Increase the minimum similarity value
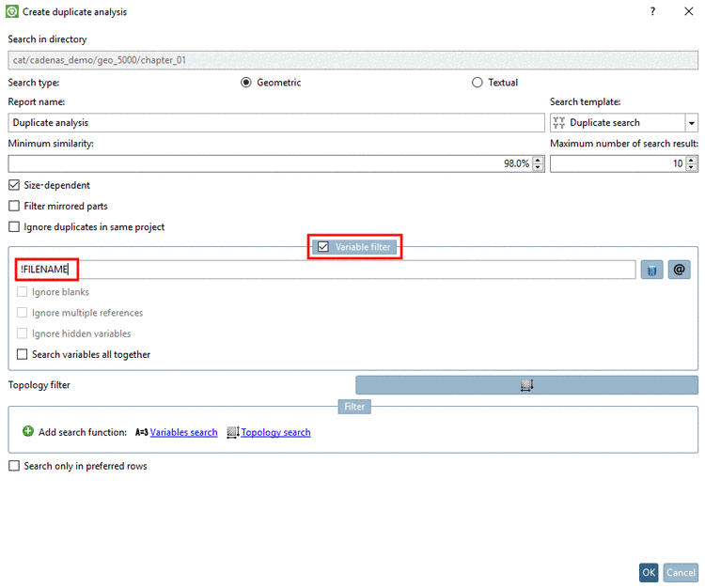The width and height of the screenshot is (705, 588). [538, 160]
